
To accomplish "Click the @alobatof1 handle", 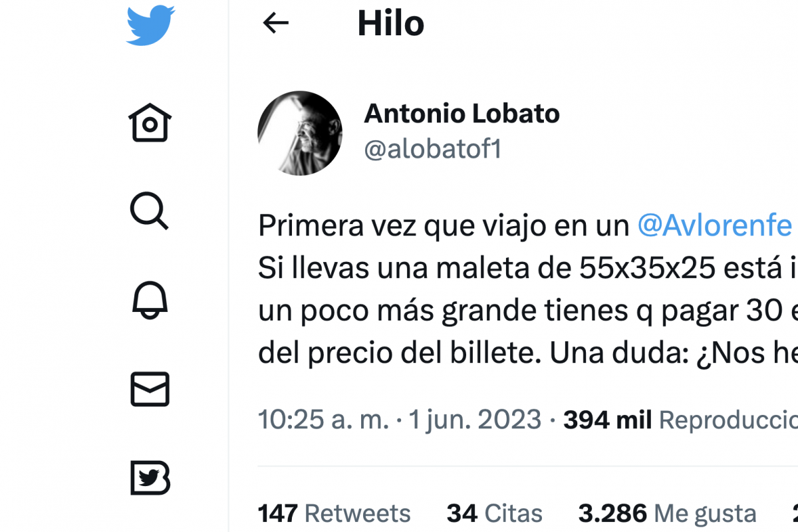I will click(432, 150).
